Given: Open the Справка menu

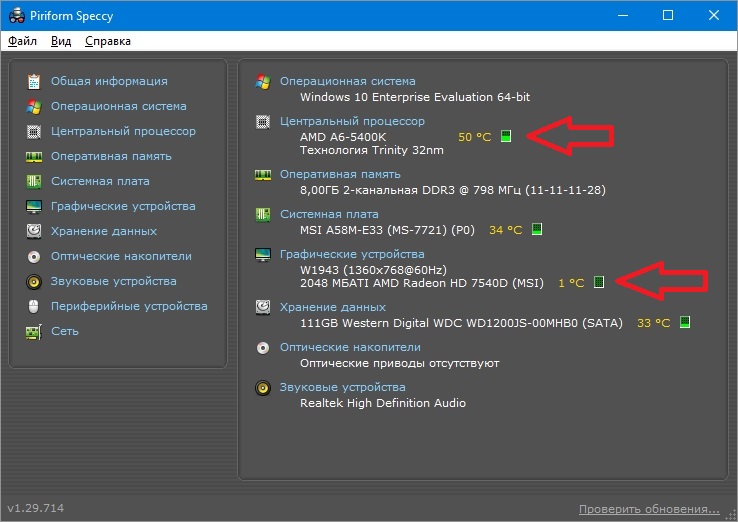Looking at the screenshot, I should click(x=108, y=41).
